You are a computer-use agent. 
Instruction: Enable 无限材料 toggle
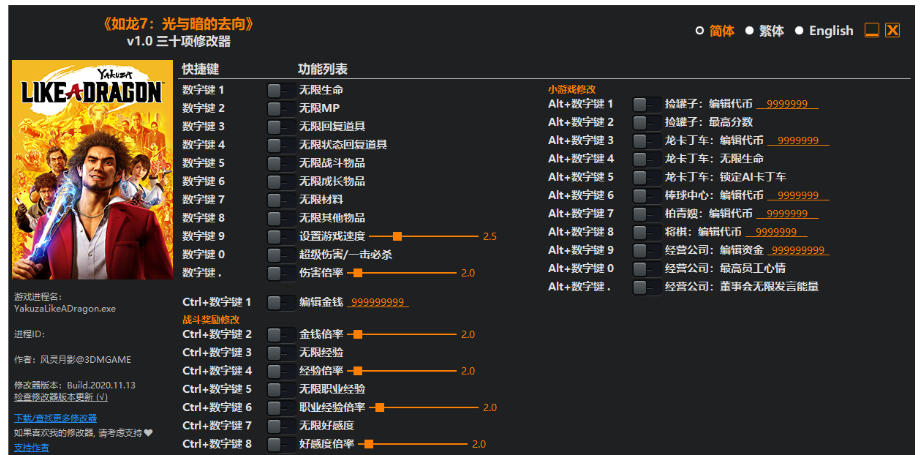pyautogui.click(x=280, y=200)
